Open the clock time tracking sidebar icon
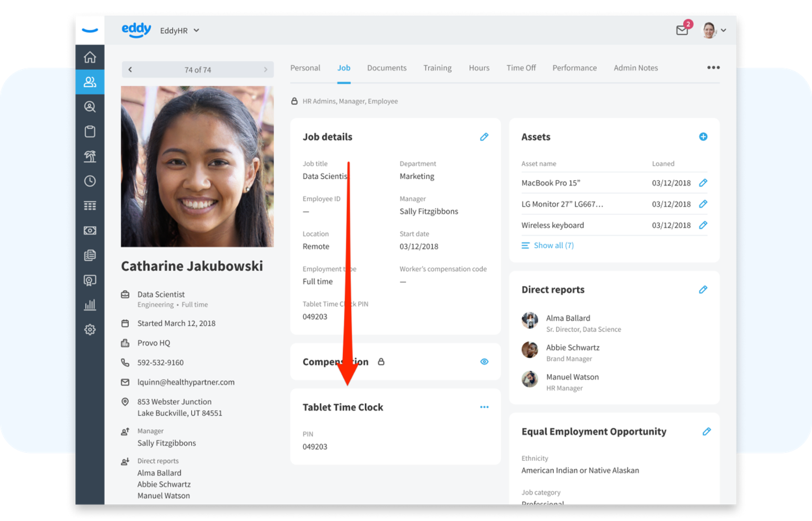The width and height of the screenshot is (812, 521). 90,181
